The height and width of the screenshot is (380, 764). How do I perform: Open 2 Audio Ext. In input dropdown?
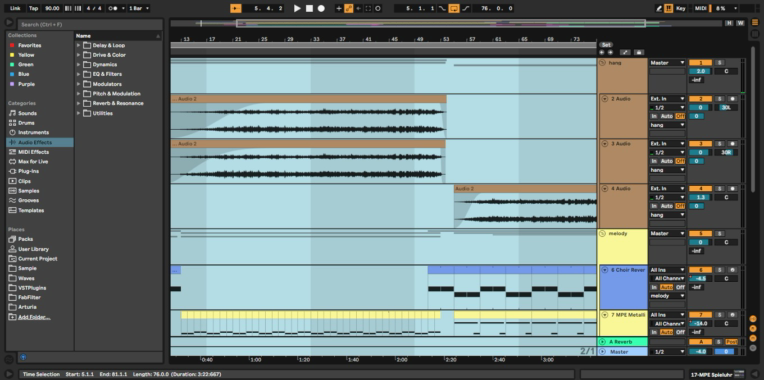tap(667, 99)
